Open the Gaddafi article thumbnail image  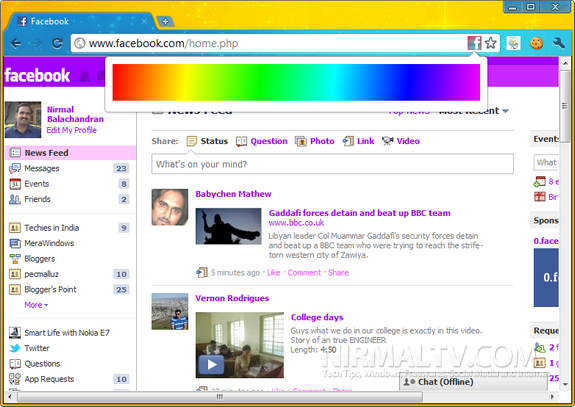coord(228,226)
